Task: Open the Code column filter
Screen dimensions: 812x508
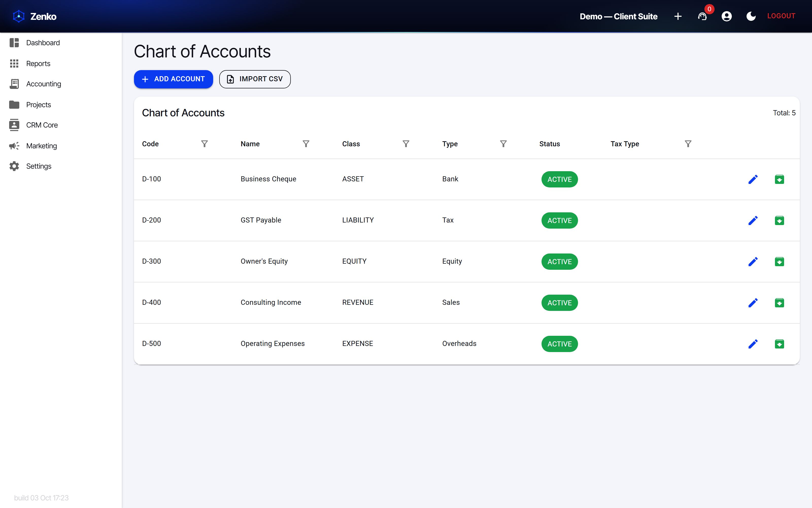Action: click(204, 144)
